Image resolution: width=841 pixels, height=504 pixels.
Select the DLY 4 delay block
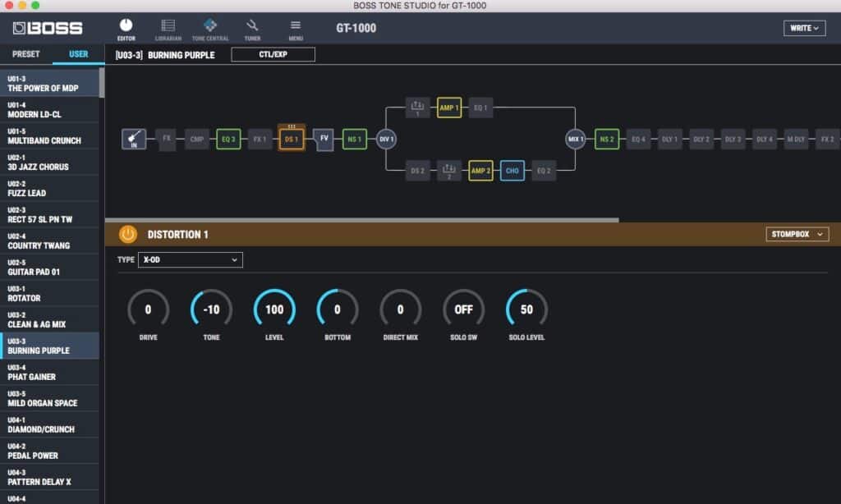[x=765, y=140]
